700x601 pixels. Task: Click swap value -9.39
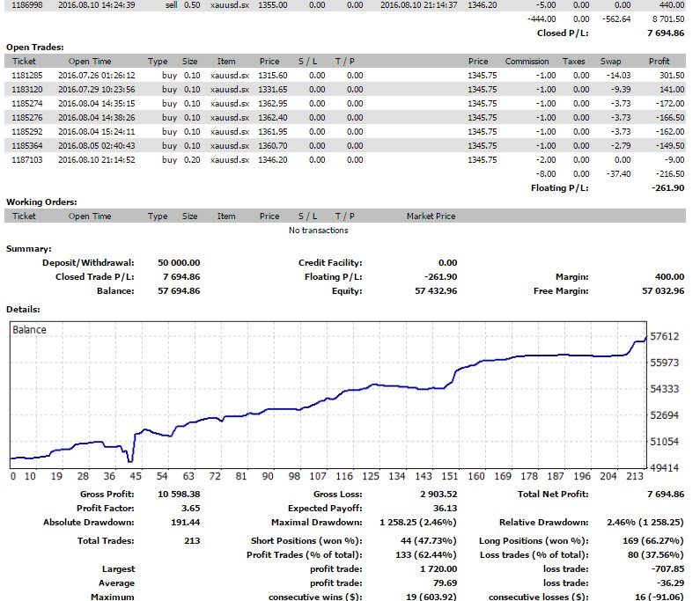click(621, 89)
